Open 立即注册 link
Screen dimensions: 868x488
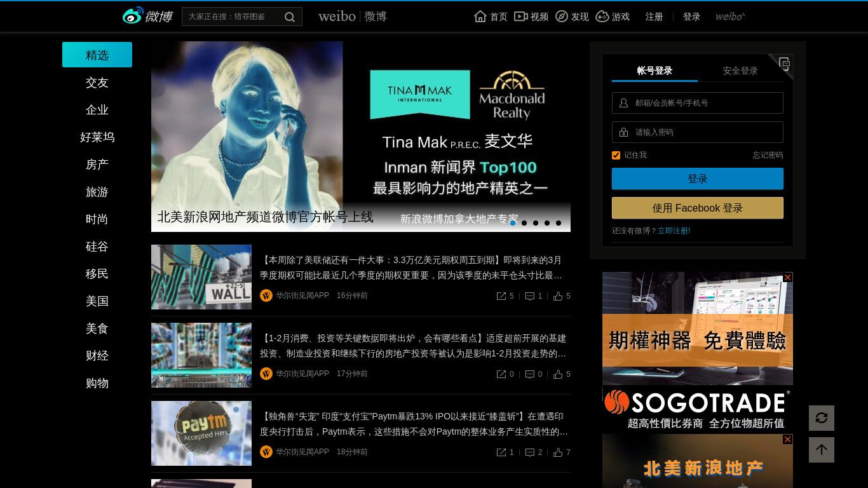[x=674, y=231]
